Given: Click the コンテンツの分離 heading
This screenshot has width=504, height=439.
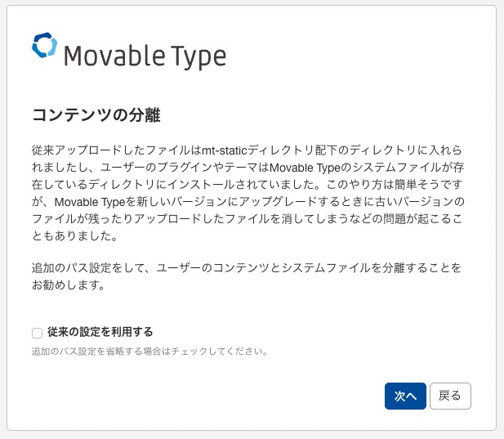Looking at the screenshot, I should (101, 114).
